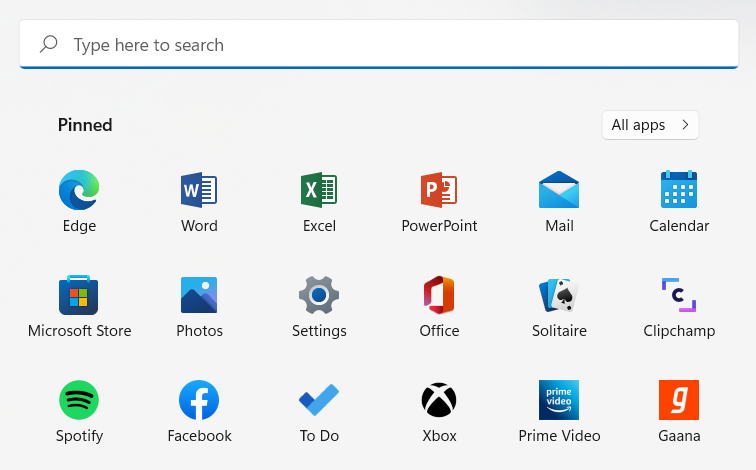
Task: Open the Prime Video icon
Action: coord(559,400)
